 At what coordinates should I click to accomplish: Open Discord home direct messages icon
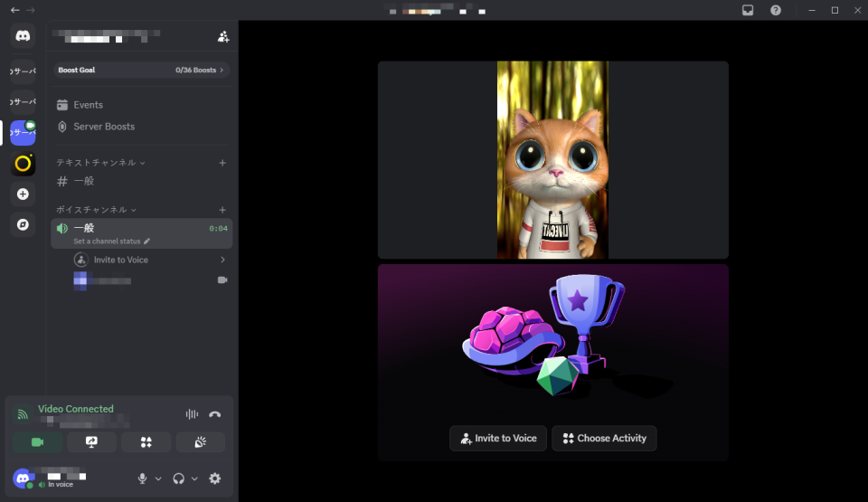23,36
